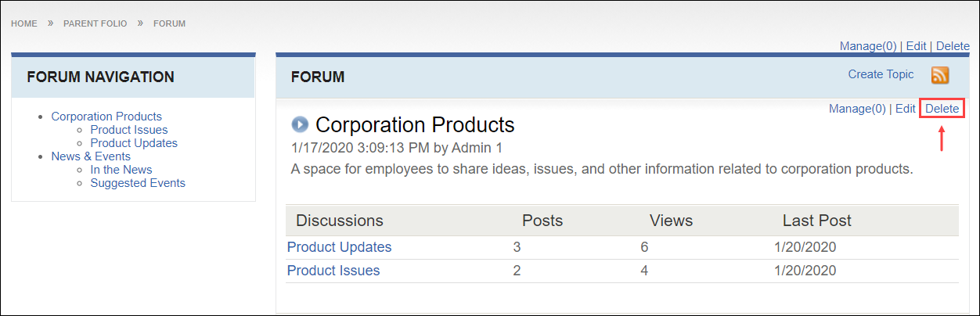Image resolution: width=980 pixels, height=316 pixels.
Task: Click the top page-level Delete link
Action: coord(953,46)
